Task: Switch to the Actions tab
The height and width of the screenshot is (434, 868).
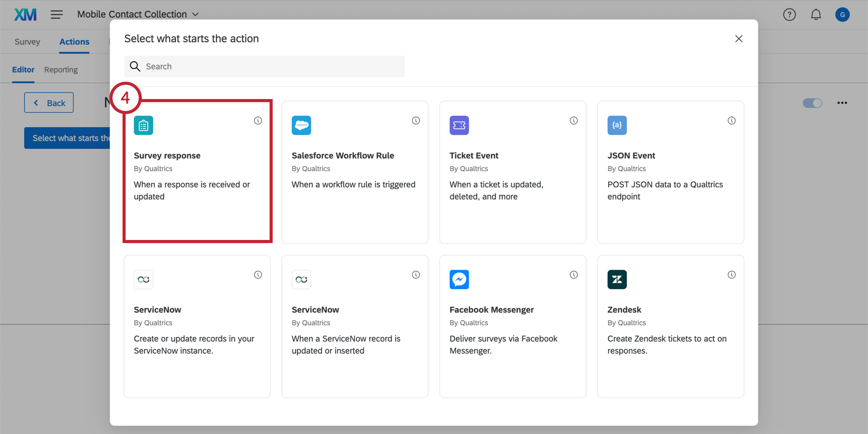Action: (74, 42)
